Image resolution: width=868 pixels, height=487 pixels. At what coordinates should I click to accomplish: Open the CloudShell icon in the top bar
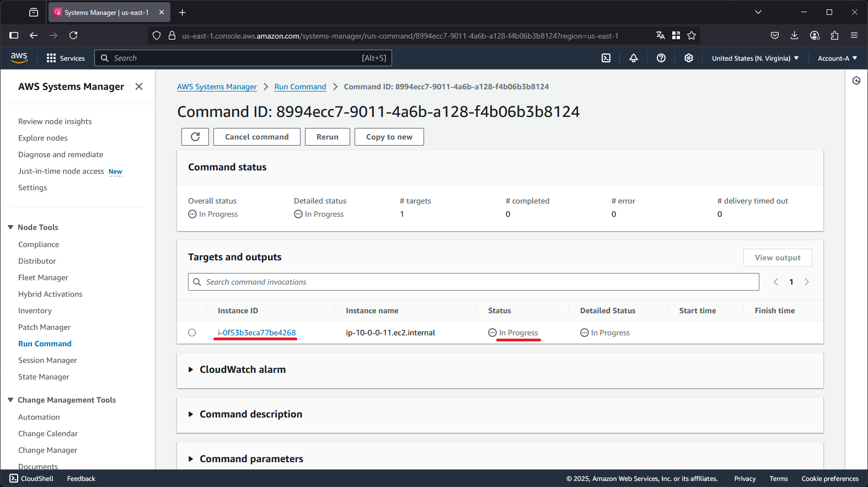[606, 58]
